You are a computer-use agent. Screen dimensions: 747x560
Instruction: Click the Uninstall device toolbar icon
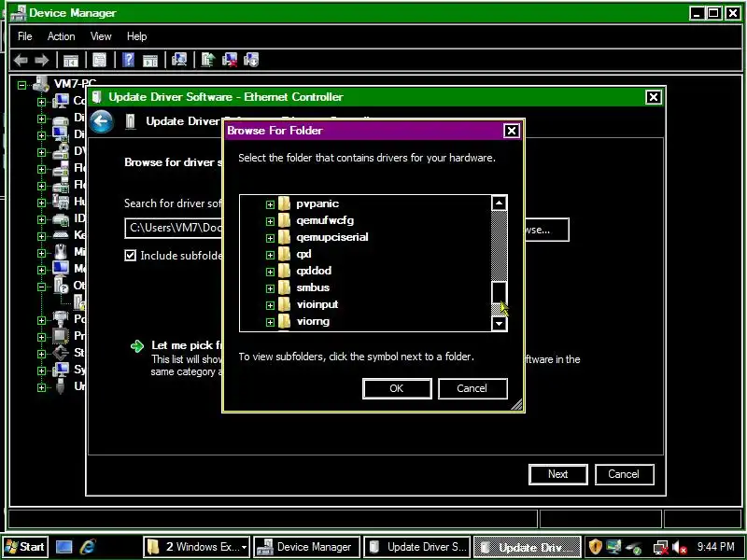point(230,60)
